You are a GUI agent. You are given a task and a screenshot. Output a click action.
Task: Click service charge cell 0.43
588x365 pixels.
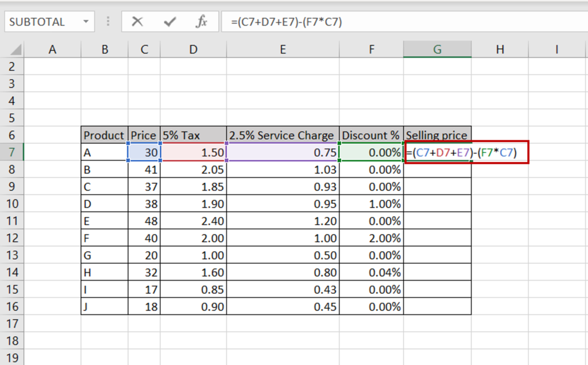click(x=283, y=290)
